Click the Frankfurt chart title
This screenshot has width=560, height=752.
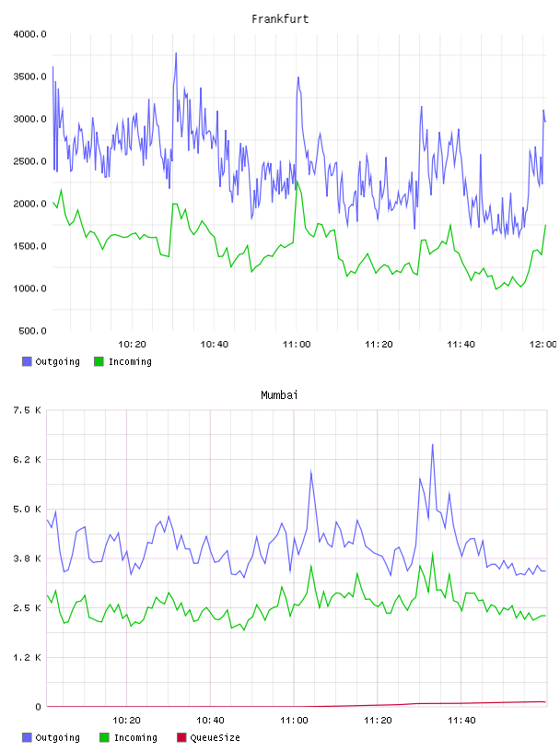click(280, 19)
